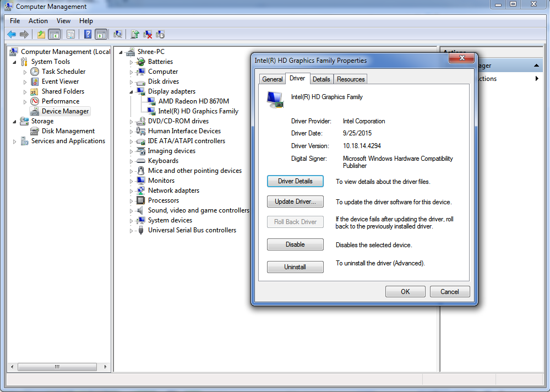
Task: Collapse the Actions pane section arrow
Action: tap(536, 66)
